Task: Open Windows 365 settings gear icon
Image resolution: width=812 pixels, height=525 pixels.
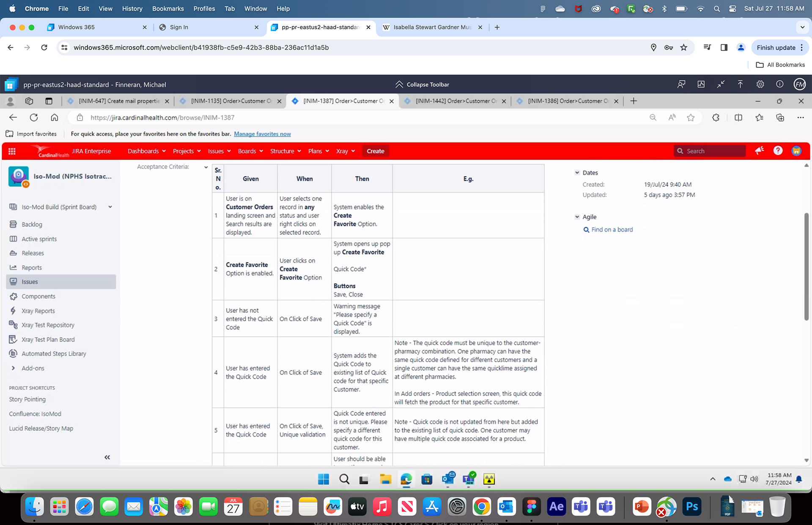Action: [760, 85]
